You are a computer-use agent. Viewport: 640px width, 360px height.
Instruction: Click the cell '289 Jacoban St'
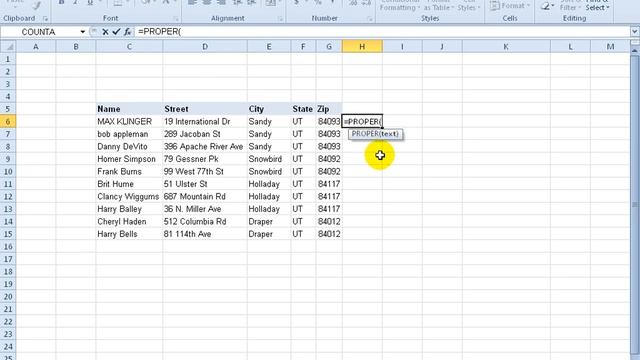205,134
